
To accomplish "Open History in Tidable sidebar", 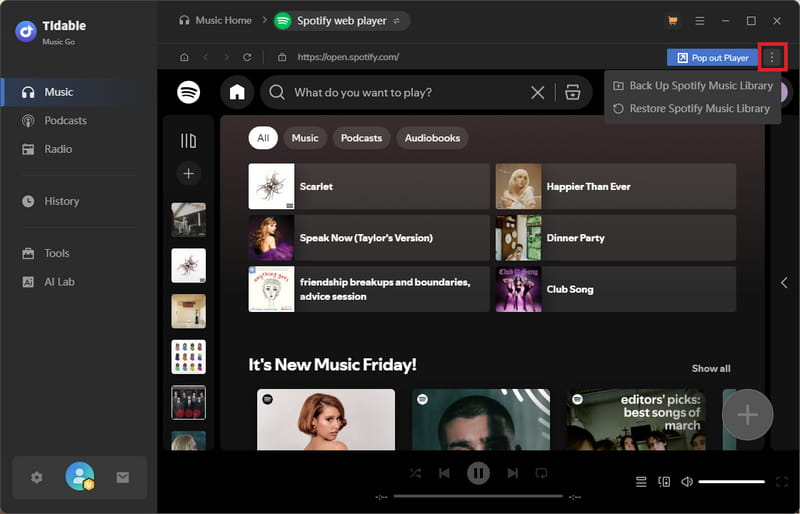I will coord(51,202).
